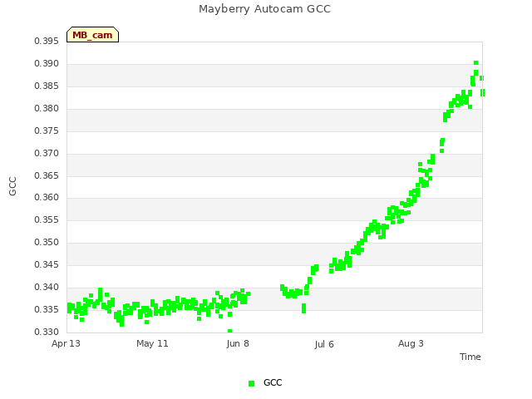Click the 0.380 y-axis tick label
Image resolution: width=532 pixels, height=399 pixels.
[x=47, y=108]
